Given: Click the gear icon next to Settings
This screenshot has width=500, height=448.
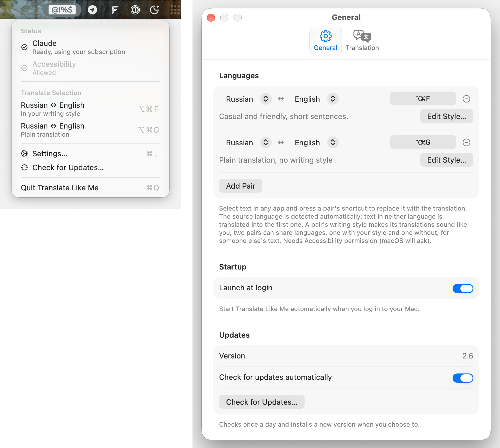Looking at the screenshot, I should tap(25, 153).
